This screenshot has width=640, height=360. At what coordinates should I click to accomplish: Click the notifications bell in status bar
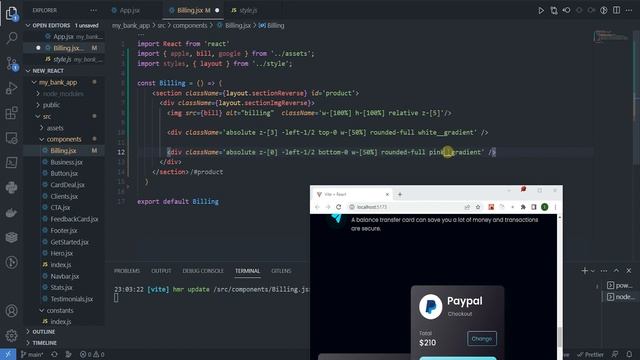(629, 354)
